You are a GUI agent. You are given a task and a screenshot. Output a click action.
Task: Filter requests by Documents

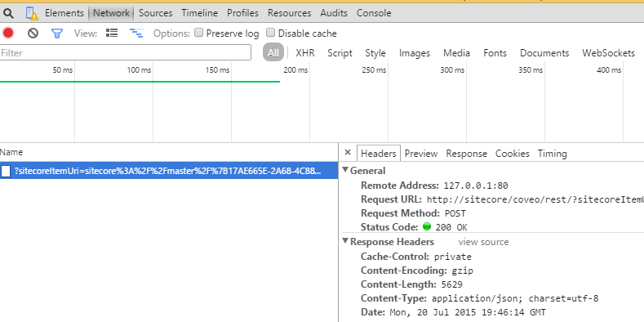(x=544, y=53)
